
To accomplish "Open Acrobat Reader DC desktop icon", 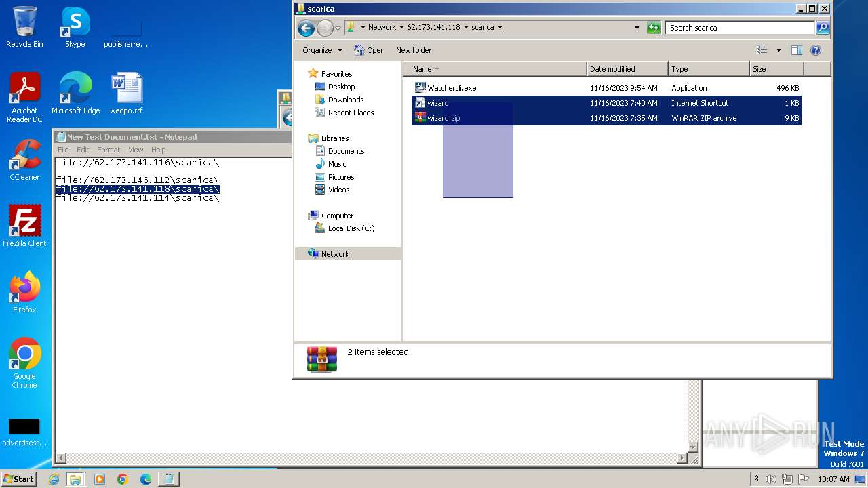I will pos(24,98).
